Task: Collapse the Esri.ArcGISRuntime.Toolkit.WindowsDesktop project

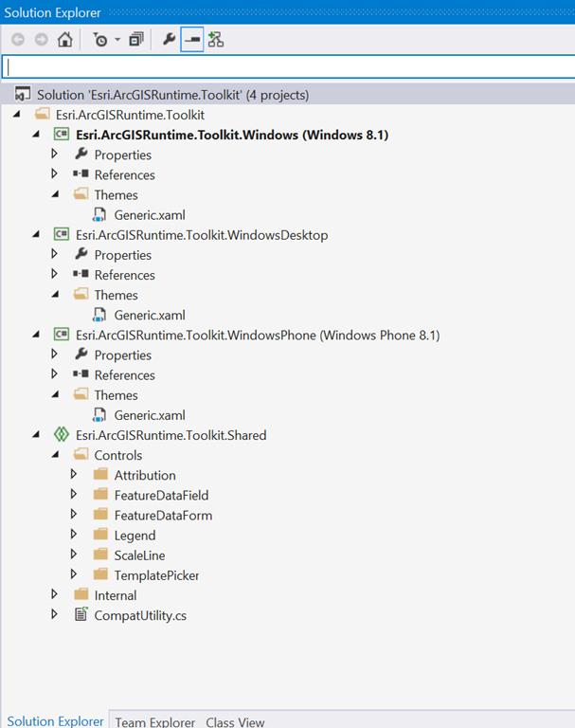Action: tap(36, 235)
